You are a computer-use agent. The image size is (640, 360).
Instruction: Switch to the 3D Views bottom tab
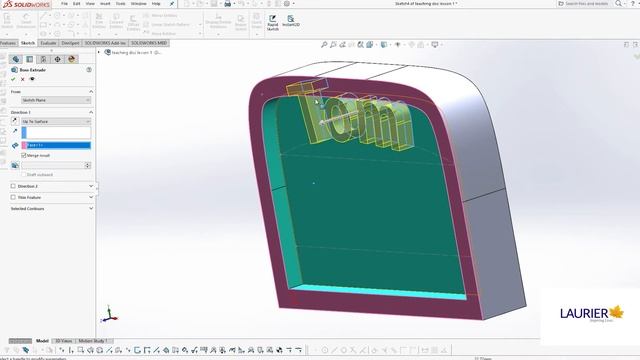click(x=63, y=341)
